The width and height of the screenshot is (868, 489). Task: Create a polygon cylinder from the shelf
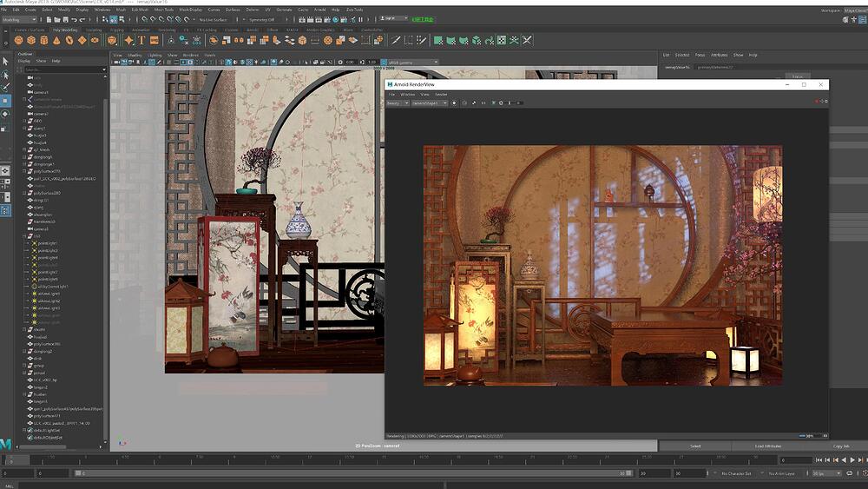click(x=44, y=41)
